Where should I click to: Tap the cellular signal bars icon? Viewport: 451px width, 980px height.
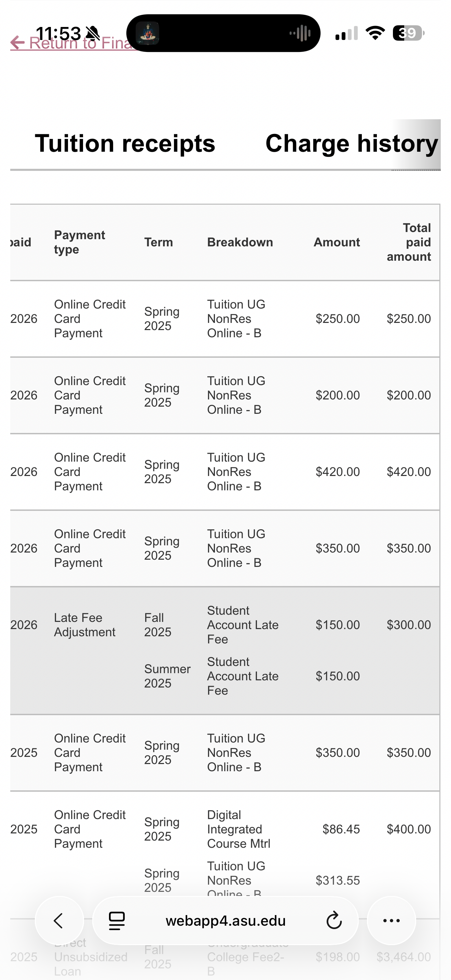pos(346,33)
